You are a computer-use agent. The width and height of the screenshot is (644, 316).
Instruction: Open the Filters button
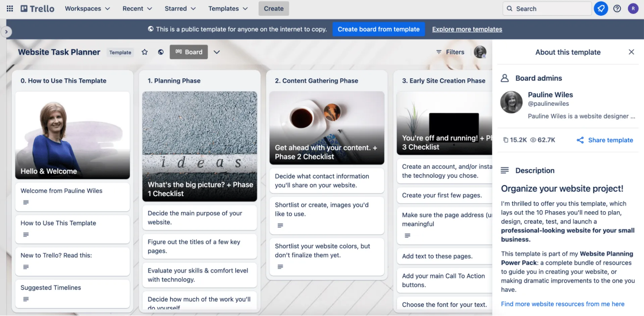point(450,52)
